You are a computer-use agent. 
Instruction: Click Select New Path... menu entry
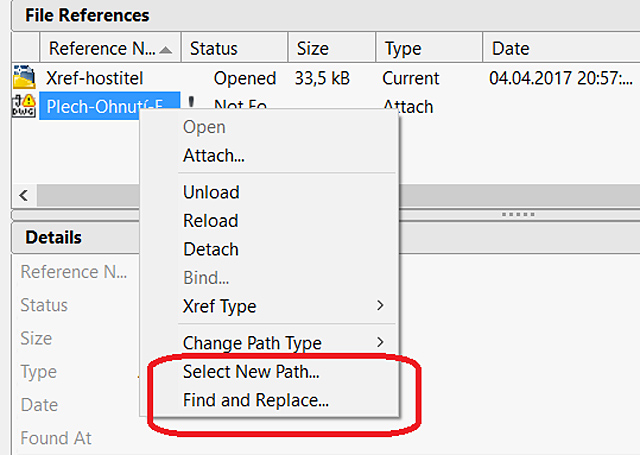[251, 372]
